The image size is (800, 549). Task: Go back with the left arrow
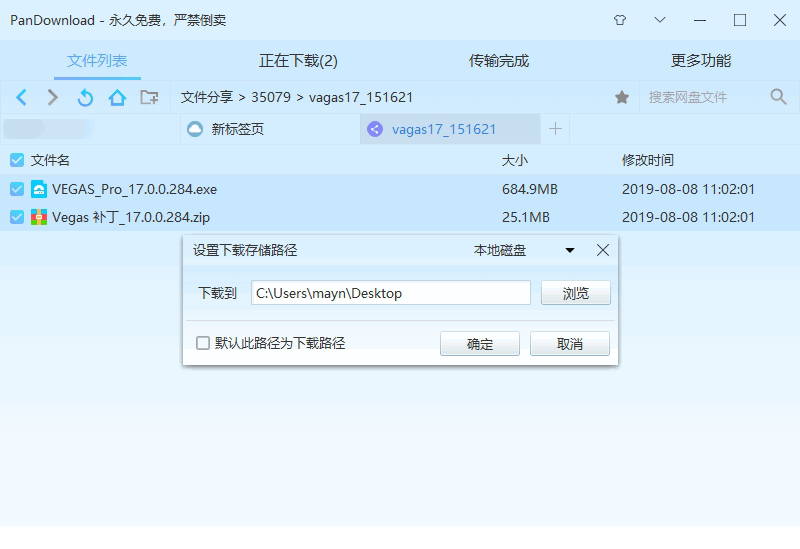coord(21,97)
